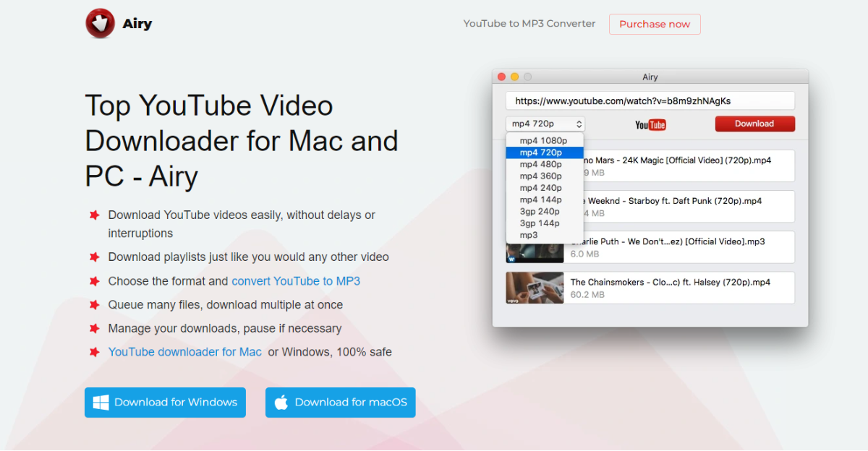Minimize Airy window with yellow button

(x=514, y=77)
